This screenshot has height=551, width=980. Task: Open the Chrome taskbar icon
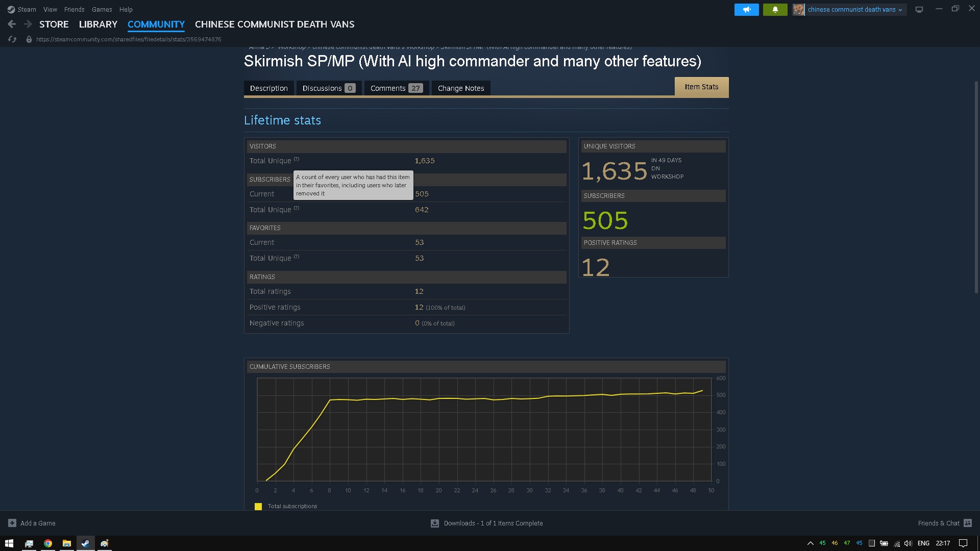pyautogui.click(x=48, y=543)
